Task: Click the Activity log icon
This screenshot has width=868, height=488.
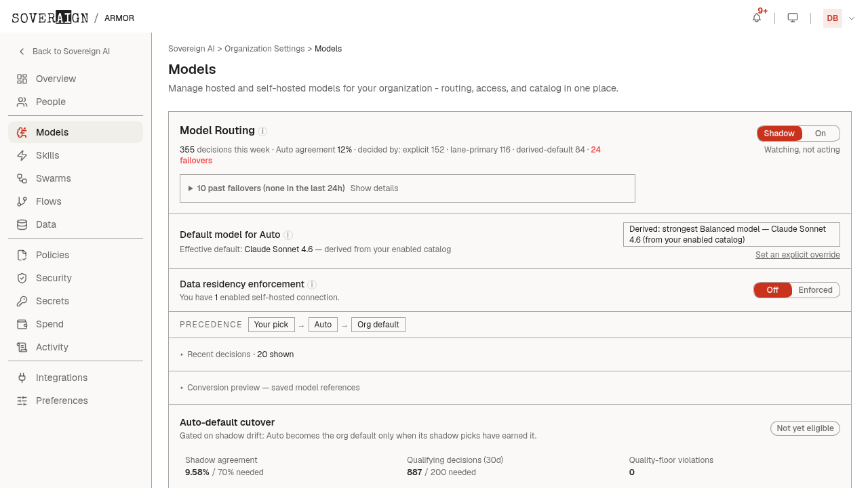Action: pyautogui.click(x=22, y=347)
